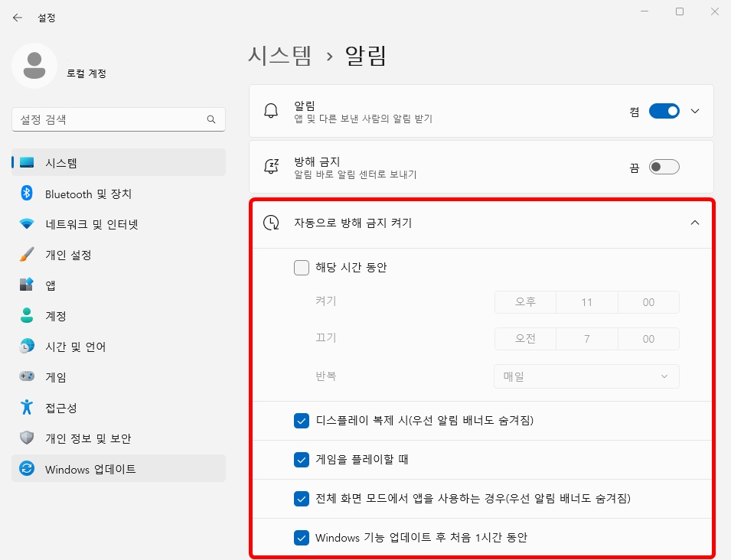Turn off the 알림 toggle
This screenshot has width=731, height=560.
tap(664, 110)
